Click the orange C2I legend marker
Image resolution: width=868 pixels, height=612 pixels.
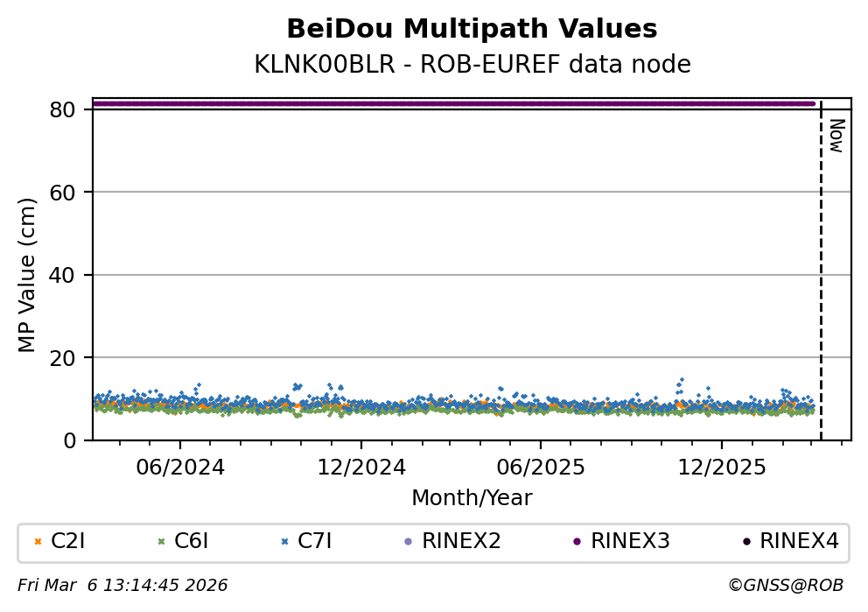click(x=38, y=542)
